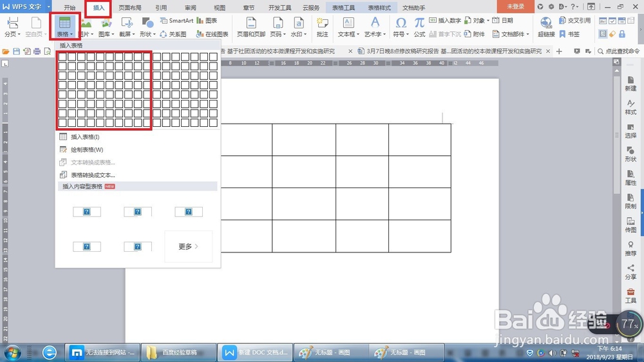Open Internet Explorer from the taskbar
Image resolution: width=644 pixels, height=362 pixels.
50,352
